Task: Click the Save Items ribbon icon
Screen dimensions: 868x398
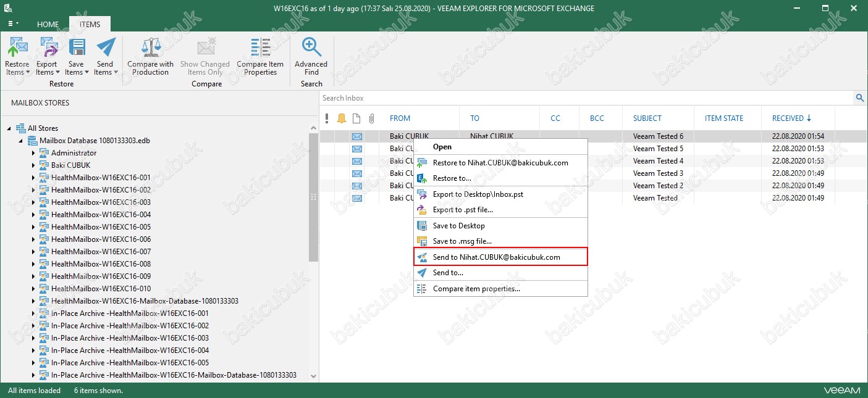Action: 77,48
